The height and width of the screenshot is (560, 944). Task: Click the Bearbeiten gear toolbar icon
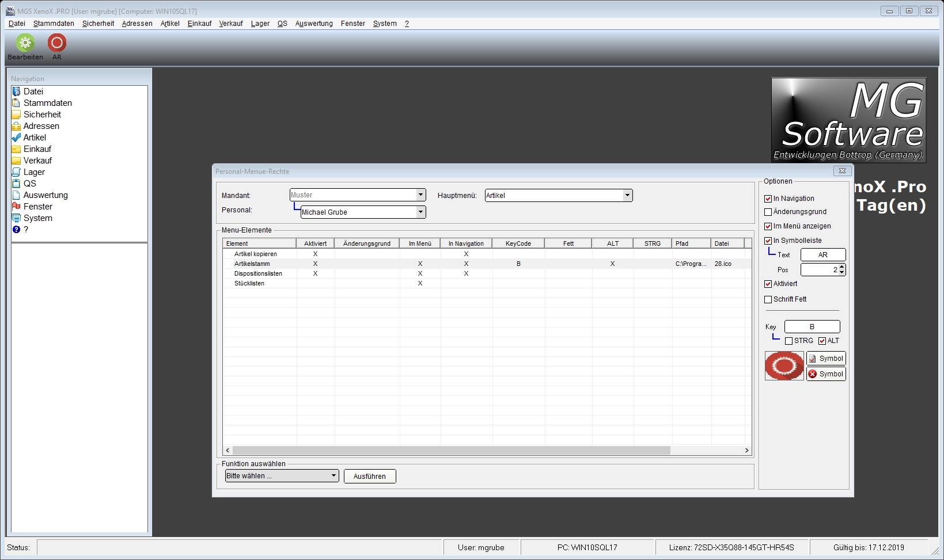(25, 43)
